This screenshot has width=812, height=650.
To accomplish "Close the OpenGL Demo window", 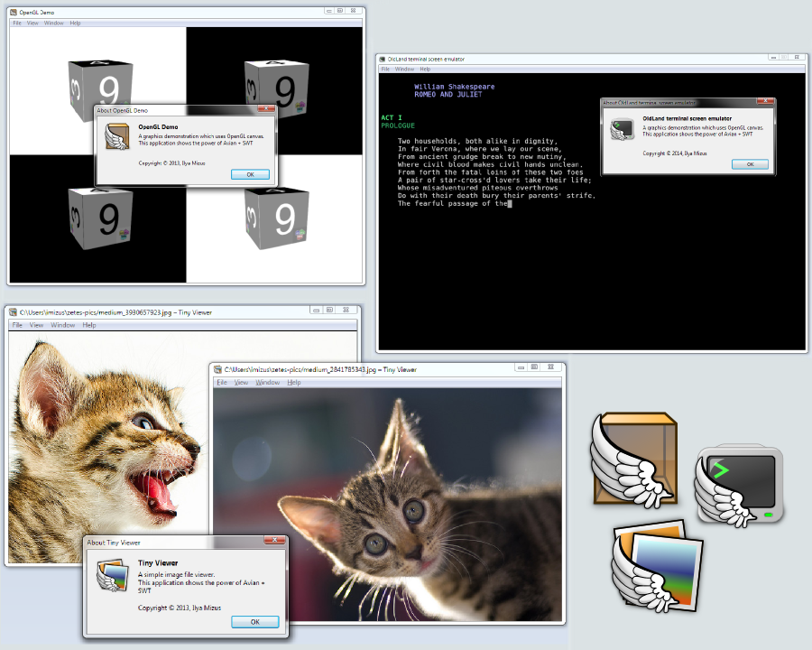I will (353, 11).
